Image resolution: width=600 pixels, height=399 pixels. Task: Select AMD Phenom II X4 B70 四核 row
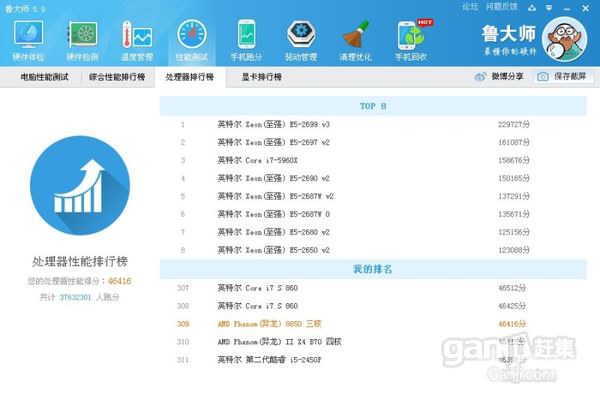click(x=373, y=342)
